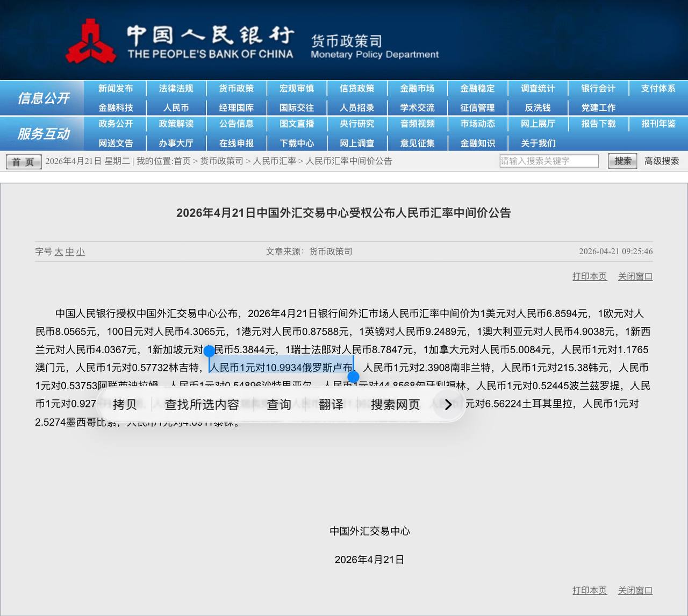Screen dimensions: 688x616
Task: Open the 金融市场 navigation item
Action: [417, 89]
